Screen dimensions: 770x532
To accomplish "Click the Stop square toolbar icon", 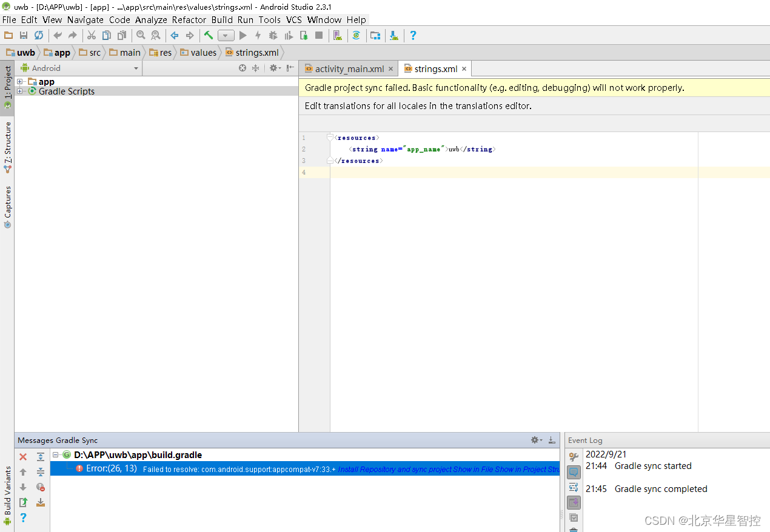I will click(319, 36).
